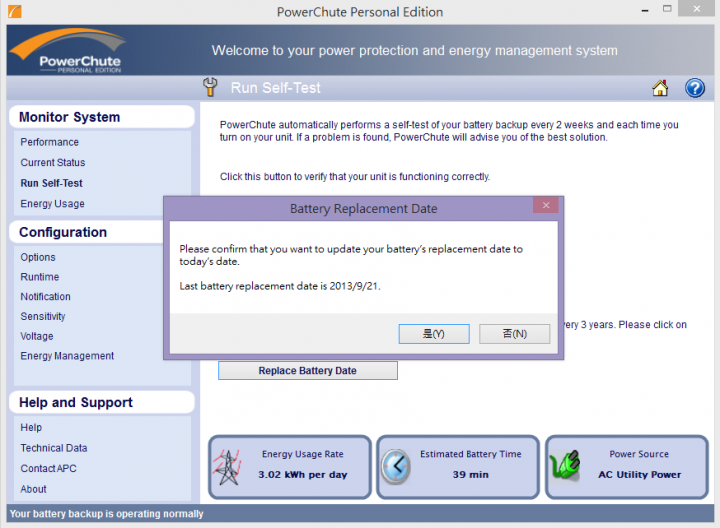The height and width of the screenshot is (528, 720).
Task: Open the Energy Usage page
Action: click(52, 204)
